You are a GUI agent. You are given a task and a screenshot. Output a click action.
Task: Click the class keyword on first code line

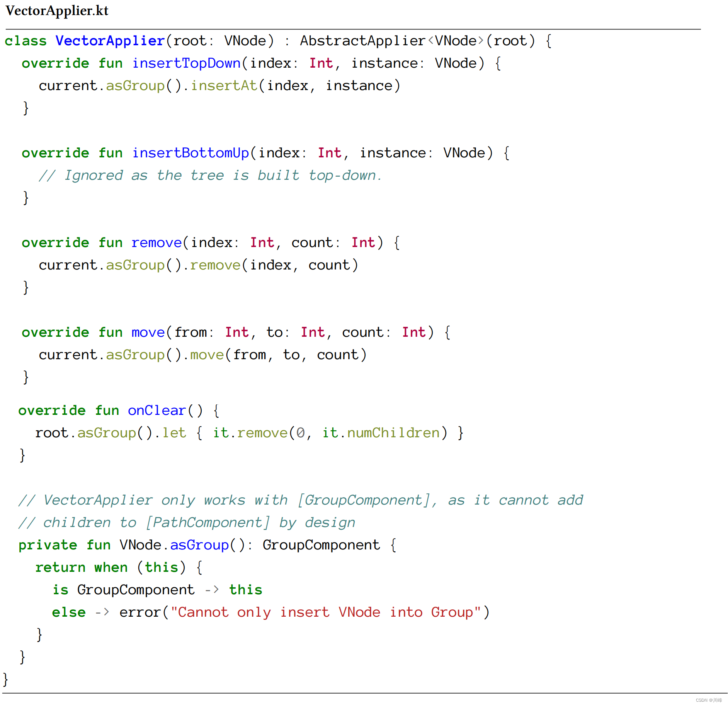click(x=26, y=41)
